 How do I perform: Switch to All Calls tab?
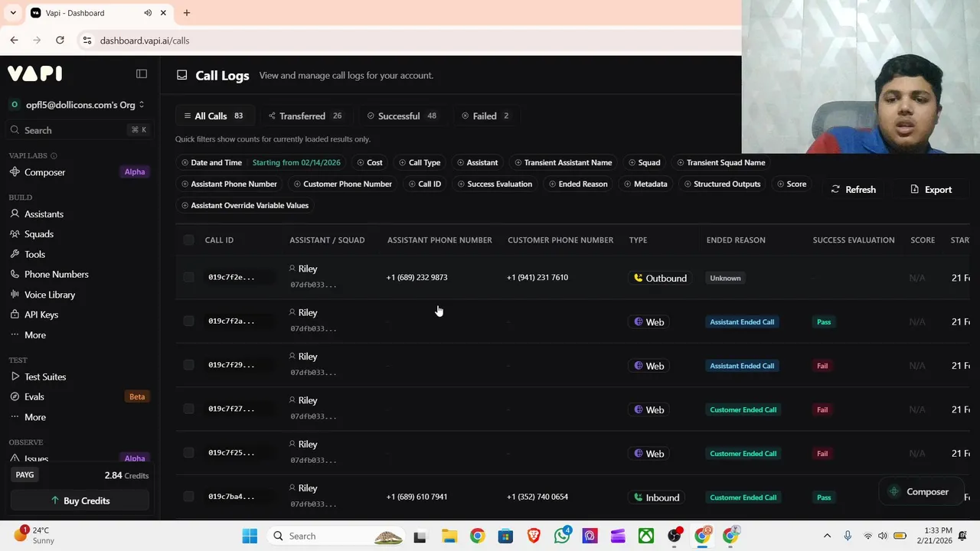(214, 116)
